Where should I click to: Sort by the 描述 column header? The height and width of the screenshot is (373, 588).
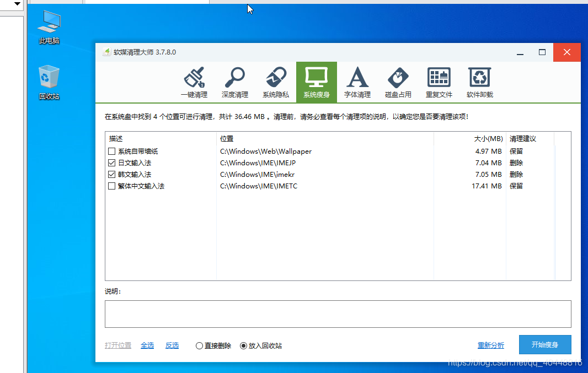pos(161,138)
